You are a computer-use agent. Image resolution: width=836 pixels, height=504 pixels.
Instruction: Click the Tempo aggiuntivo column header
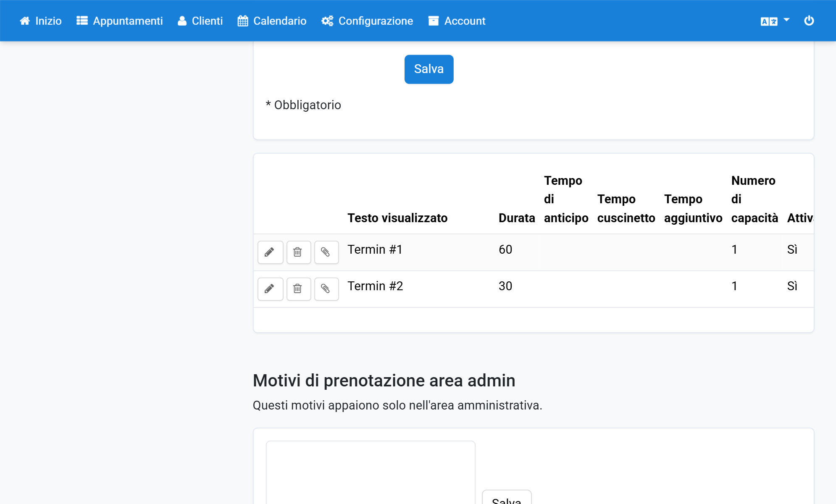693,208
